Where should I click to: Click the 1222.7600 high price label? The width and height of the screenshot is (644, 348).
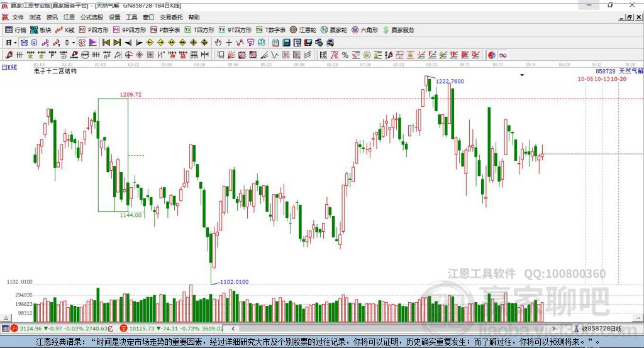pos(450,81)
